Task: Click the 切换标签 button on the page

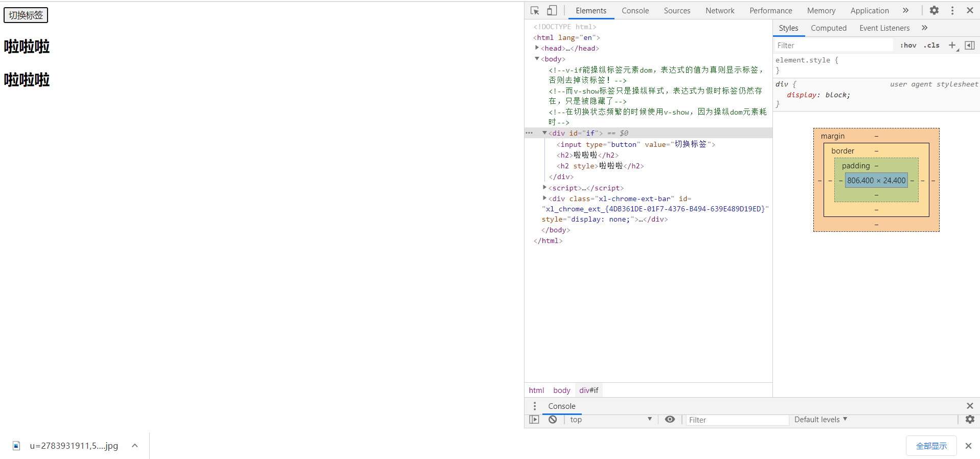Action: click(26, 15)
